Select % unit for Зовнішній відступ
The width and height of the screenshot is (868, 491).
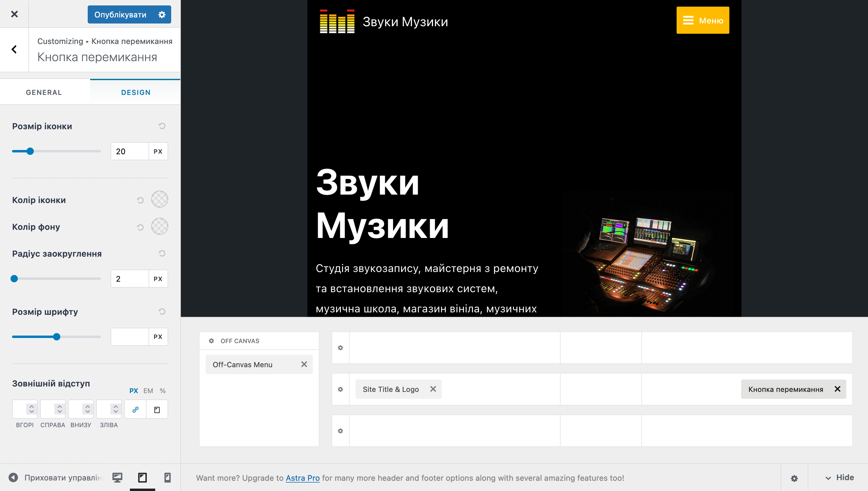[x=163, y=390]
